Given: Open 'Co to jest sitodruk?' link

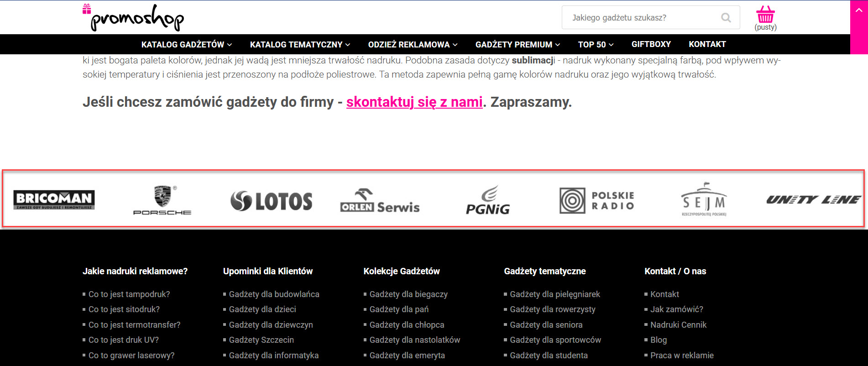Looking at the screenshot, I should tap(124, 309).
